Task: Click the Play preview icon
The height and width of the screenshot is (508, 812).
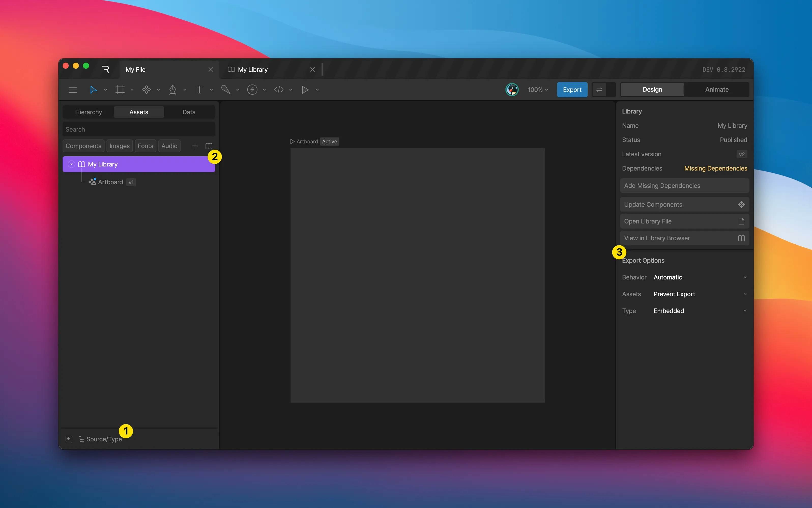Action: pos(305,90)
